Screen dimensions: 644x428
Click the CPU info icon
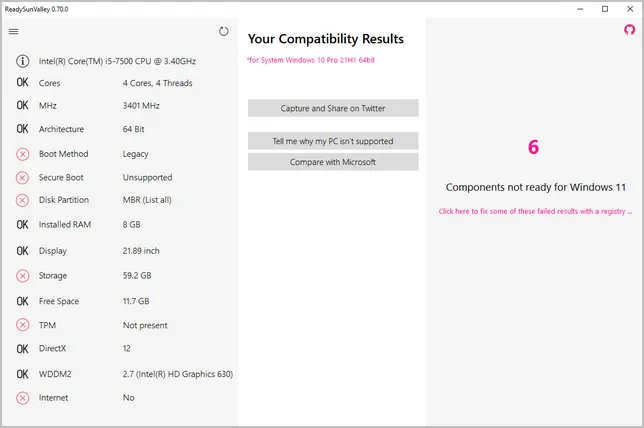pyautogui.click(x=22, y=61)
